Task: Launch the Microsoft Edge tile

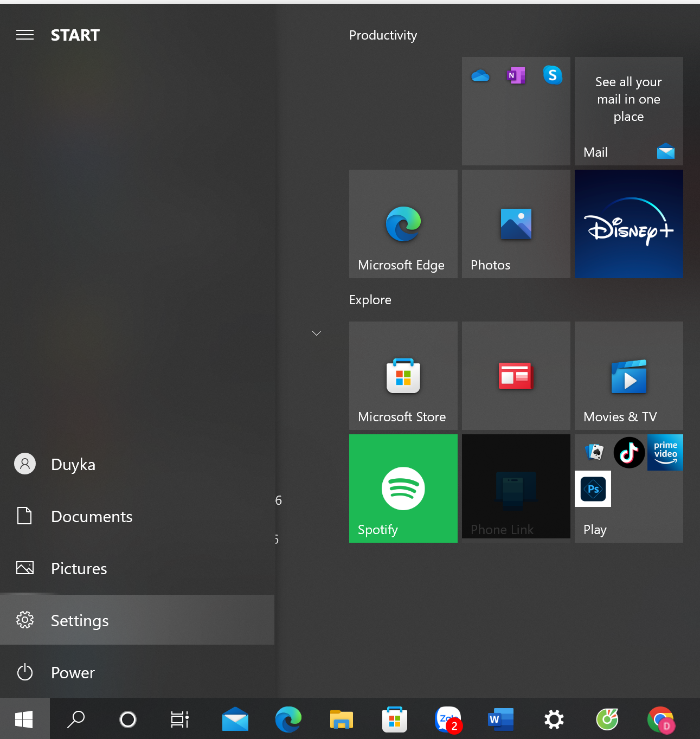Action: (403, 224)
